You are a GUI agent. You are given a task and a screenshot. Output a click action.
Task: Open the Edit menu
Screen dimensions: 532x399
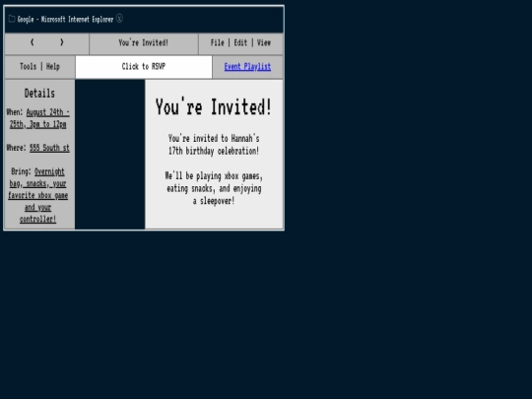(x=240, y=42)
